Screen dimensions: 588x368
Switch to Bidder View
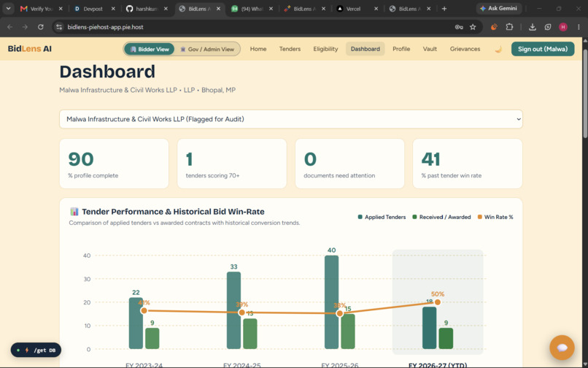click(150, 49)
